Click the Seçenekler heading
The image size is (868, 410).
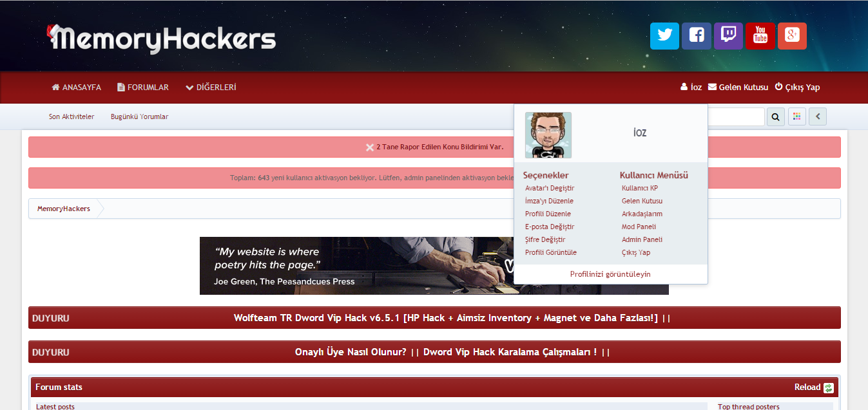(546, 175)
